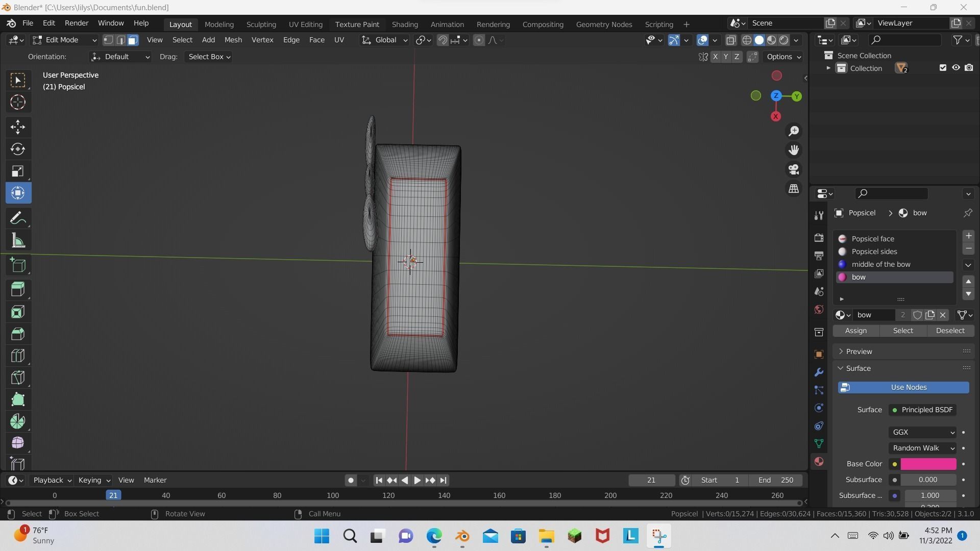
Task: Open the Global transform orientation dropdown
Action: [384, 40]
